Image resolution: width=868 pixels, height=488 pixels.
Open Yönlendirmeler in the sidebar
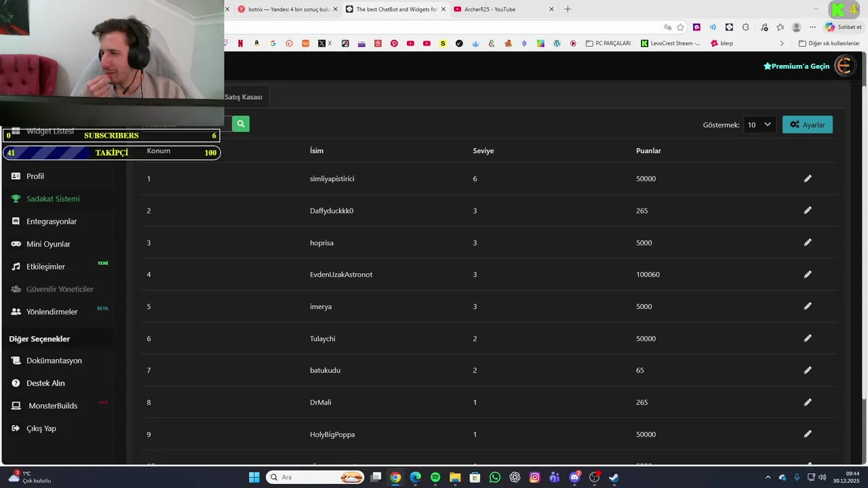click(x=52, y=312)
